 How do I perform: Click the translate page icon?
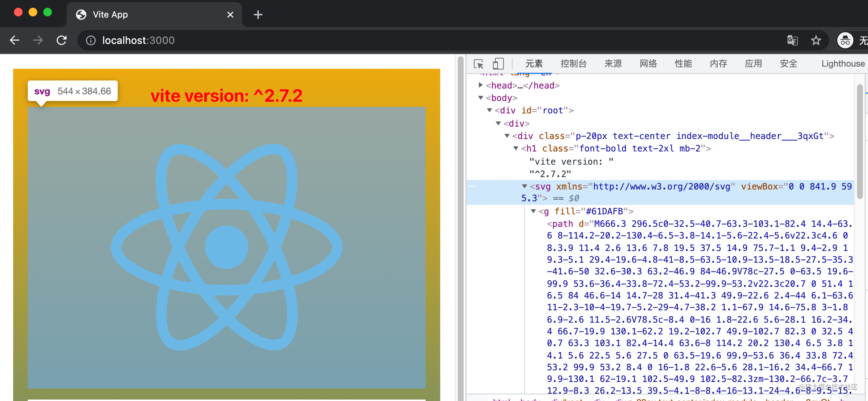[x=792, y=40]
